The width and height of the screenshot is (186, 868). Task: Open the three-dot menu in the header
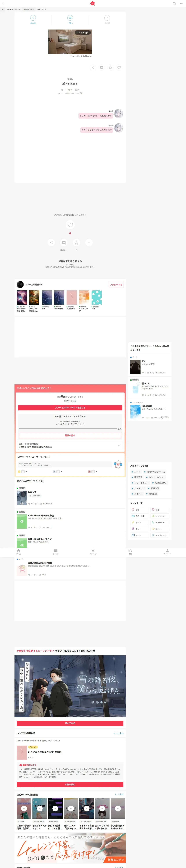[x=181, y=3]
